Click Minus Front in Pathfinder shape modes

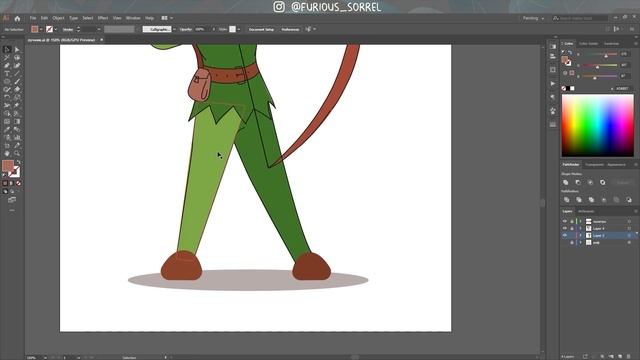(578, 182)
